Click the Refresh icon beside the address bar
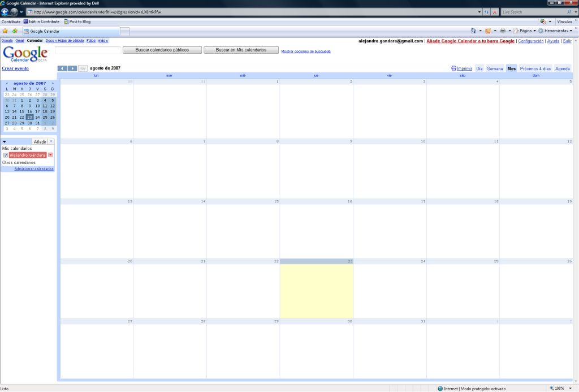 (x=486, y=12)
